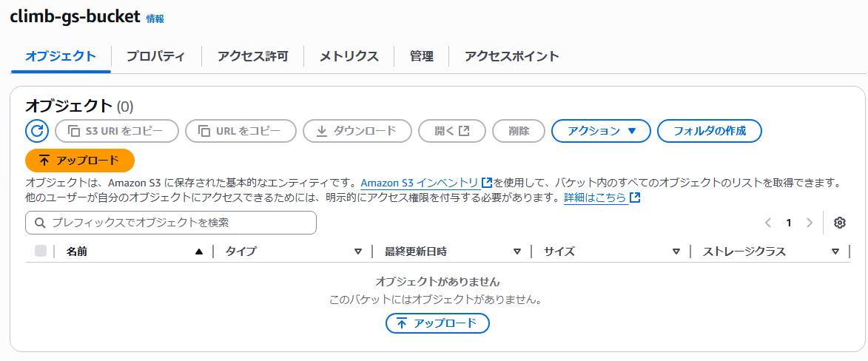Switch to the プロパティ tab
Screen dimensions: 868x361
(x=155, y=56)
